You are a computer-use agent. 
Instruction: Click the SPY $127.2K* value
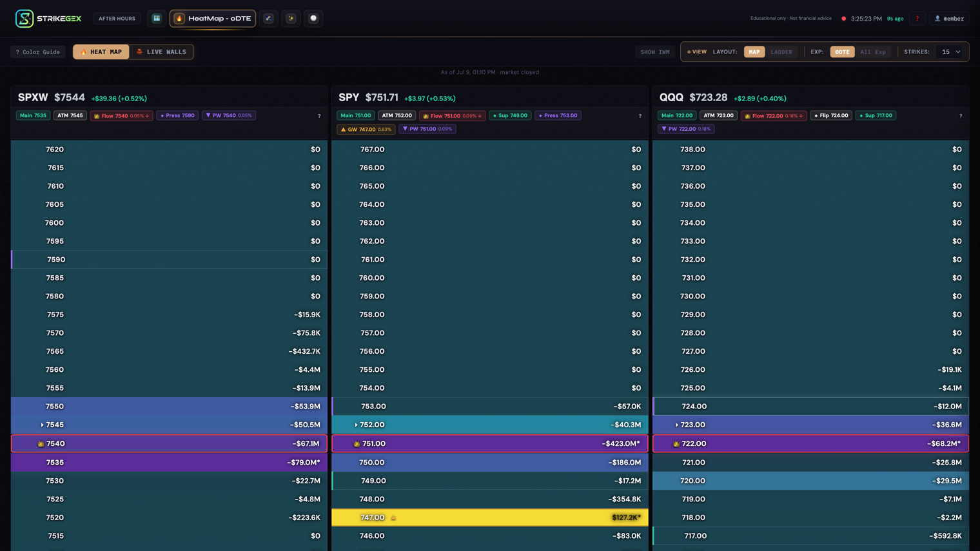tap(627, 517)
